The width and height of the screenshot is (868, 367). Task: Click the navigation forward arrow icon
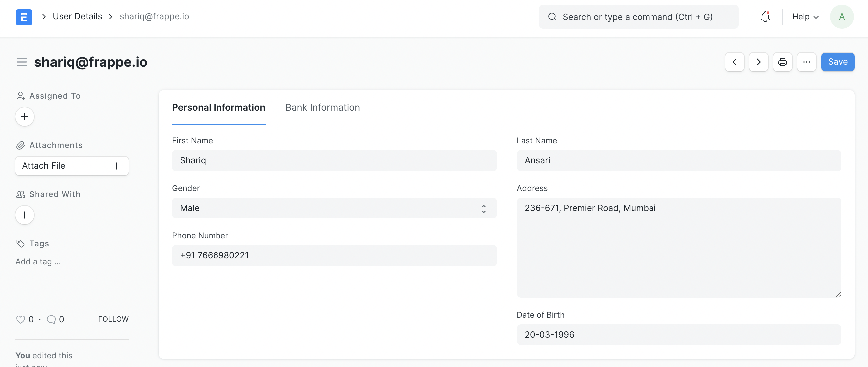tap(758, 61)
